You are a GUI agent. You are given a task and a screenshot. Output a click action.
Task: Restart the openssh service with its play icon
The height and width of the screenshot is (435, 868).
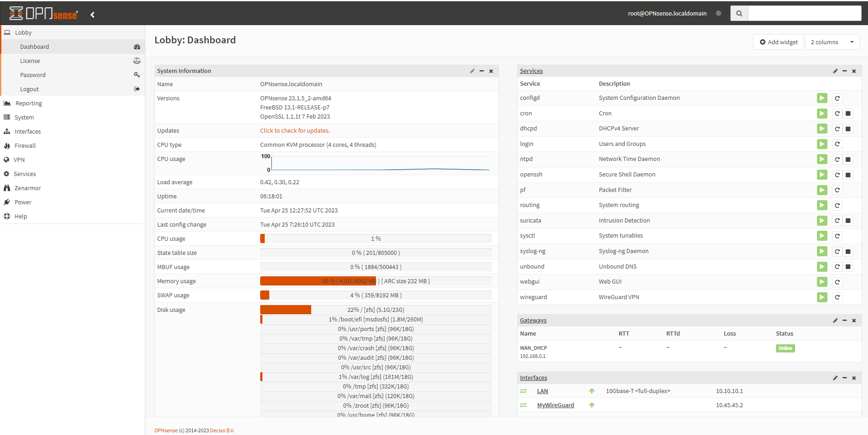click(822, 175)
